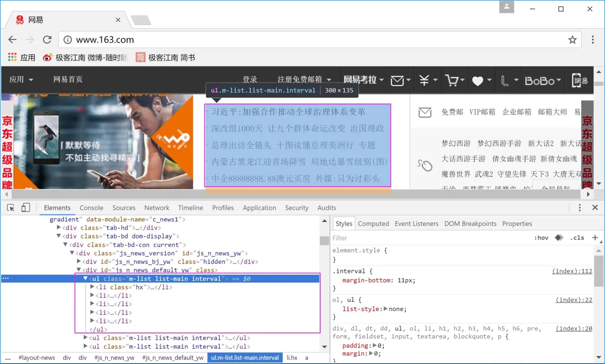
Task: Click the game icon beside 大话西游手游
Action: click(425, 165)
